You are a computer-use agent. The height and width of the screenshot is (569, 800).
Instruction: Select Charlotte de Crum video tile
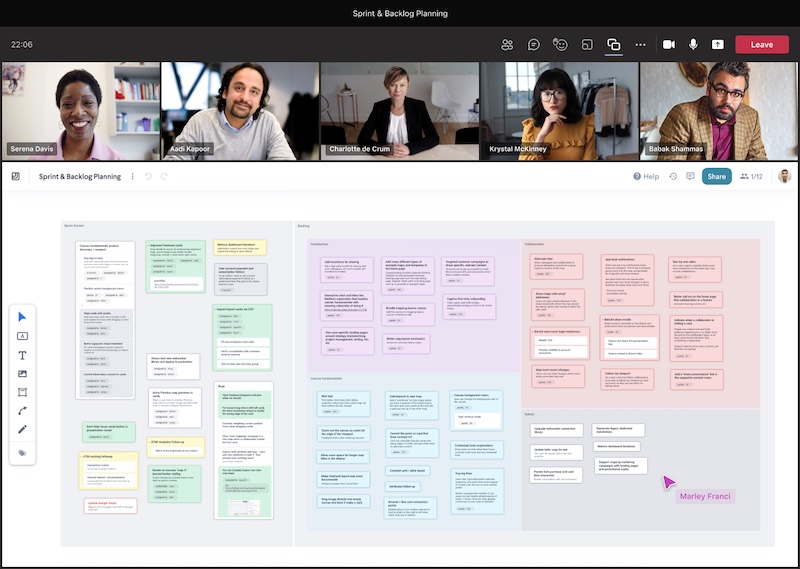399,111
